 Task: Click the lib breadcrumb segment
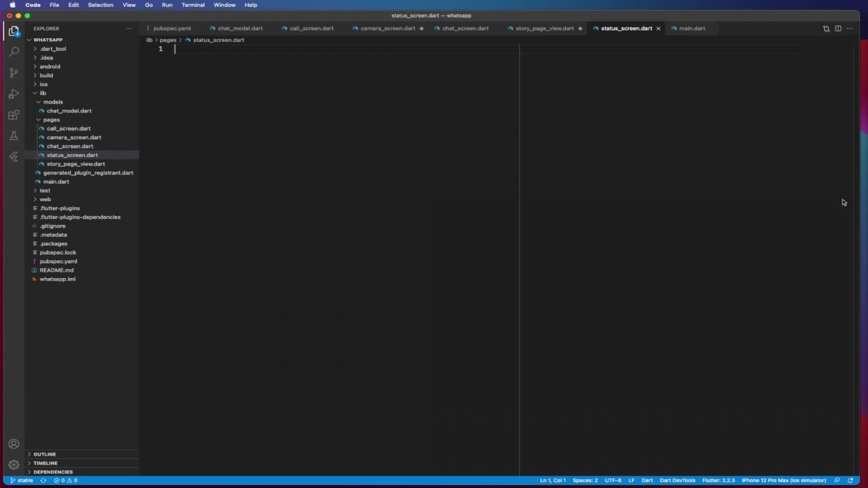149,40
